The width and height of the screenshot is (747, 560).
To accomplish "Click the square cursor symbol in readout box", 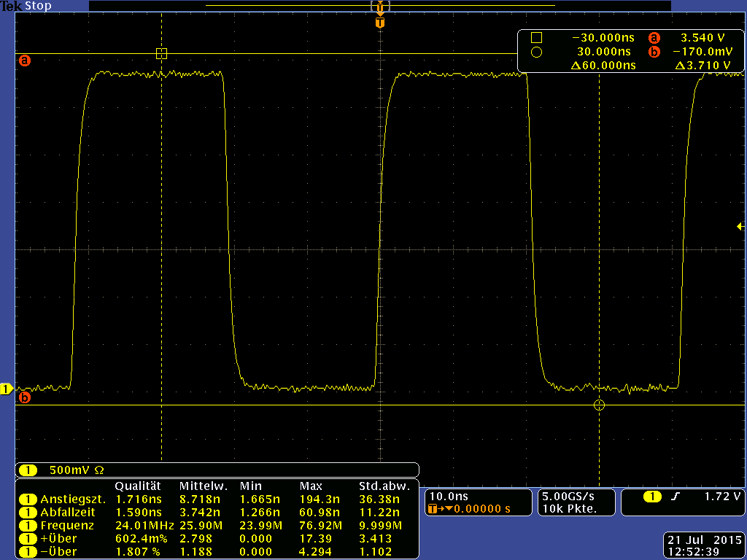I will click(536, 38).
